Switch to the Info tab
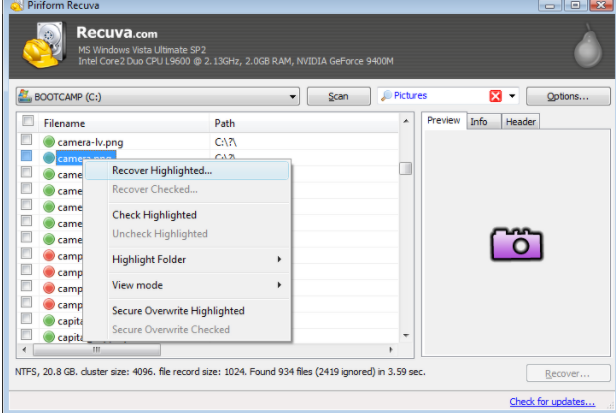 tap(479, 122)
